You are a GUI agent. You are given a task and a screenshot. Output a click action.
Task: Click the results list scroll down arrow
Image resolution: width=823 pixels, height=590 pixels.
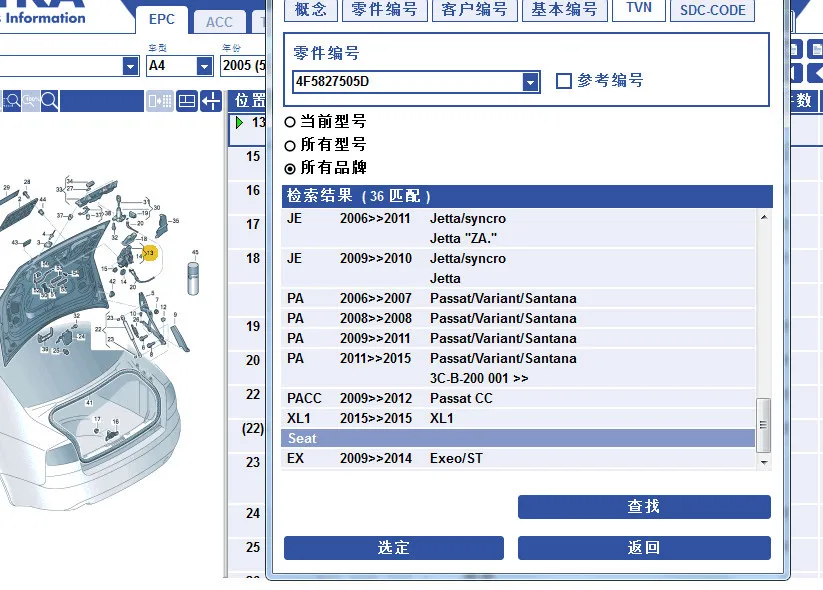coord(764,462)
